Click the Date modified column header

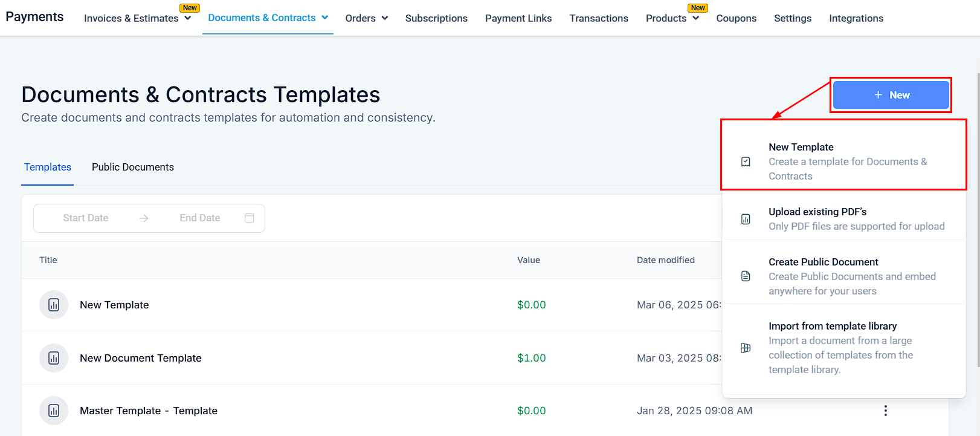pyautogui.click(x=666, y=260)
